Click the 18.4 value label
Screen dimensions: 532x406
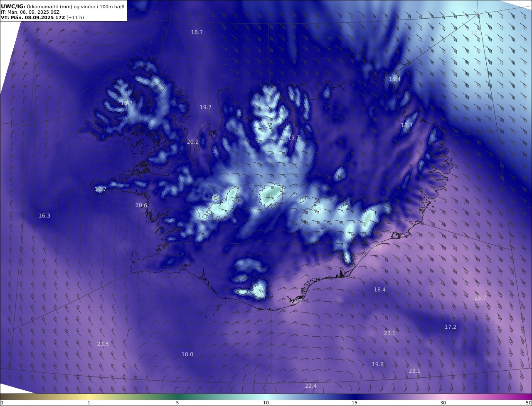(380, 289)
